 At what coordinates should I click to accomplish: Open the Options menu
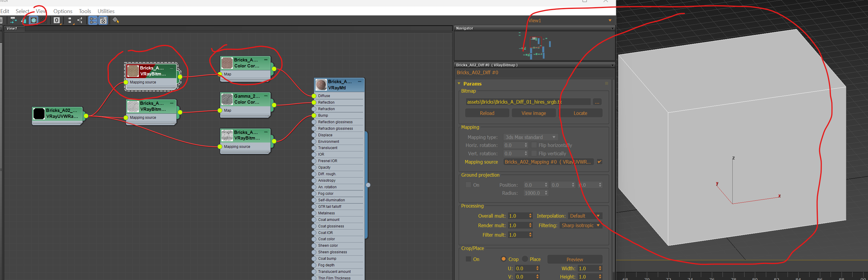point(63,11)
